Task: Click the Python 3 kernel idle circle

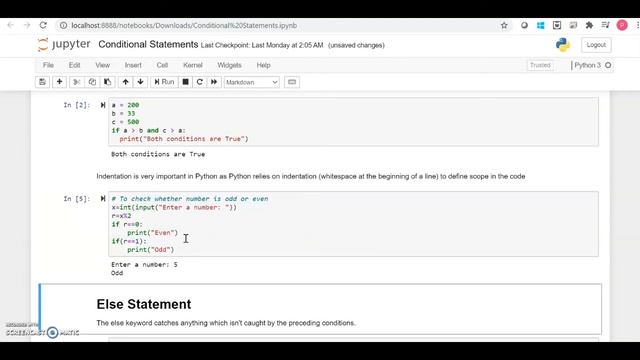Action: point(608,65)
